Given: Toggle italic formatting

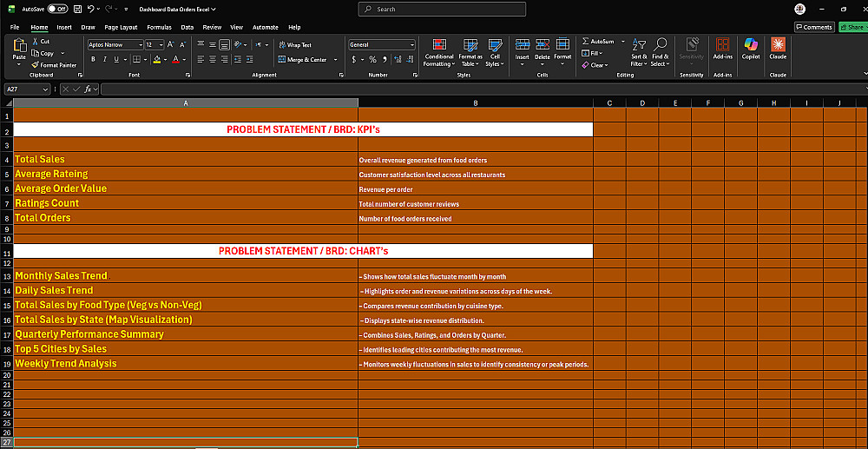Looking at the screenshot, I should click(105, 59).
